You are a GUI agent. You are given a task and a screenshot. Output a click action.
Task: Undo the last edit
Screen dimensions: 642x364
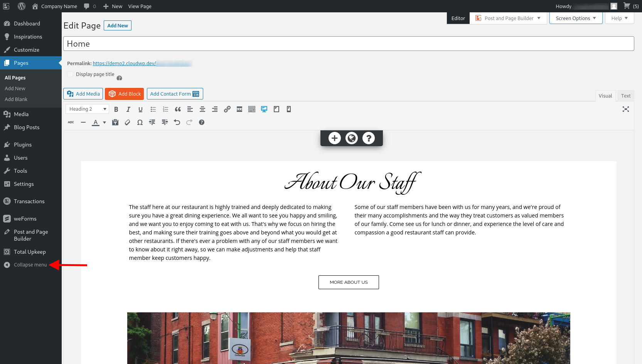tap(177, 122)
